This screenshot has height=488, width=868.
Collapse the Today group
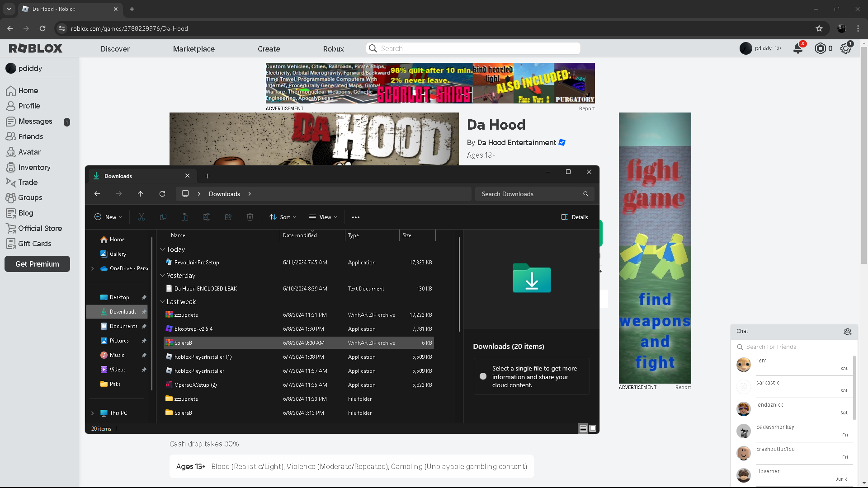point(162,249)
